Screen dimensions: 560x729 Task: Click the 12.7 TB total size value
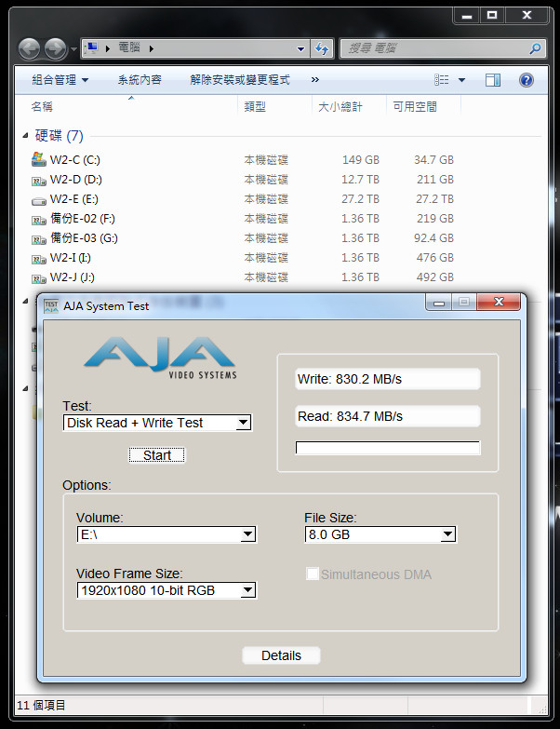(360, 180)
